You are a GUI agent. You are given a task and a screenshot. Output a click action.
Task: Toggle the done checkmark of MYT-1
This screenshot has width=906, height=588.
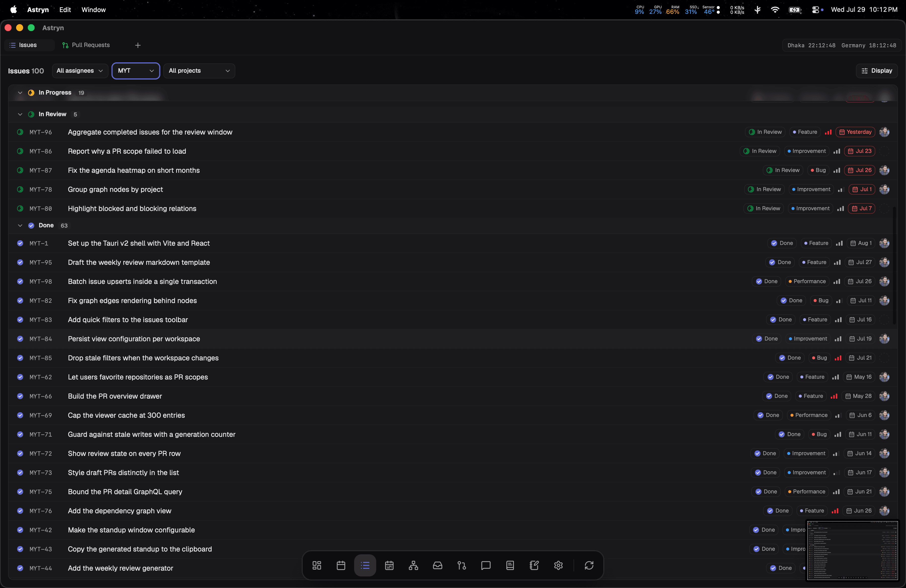coord(20,243)
